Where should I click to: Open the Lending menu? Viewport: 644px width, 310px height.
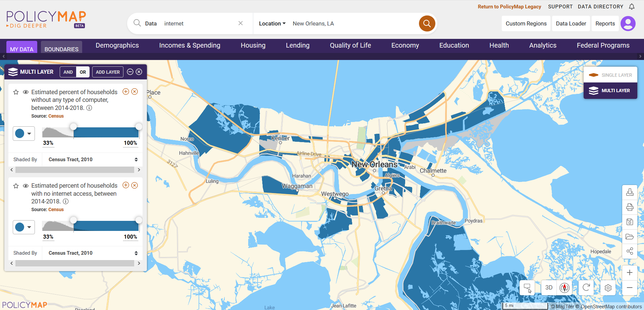(x=298, y=45)
